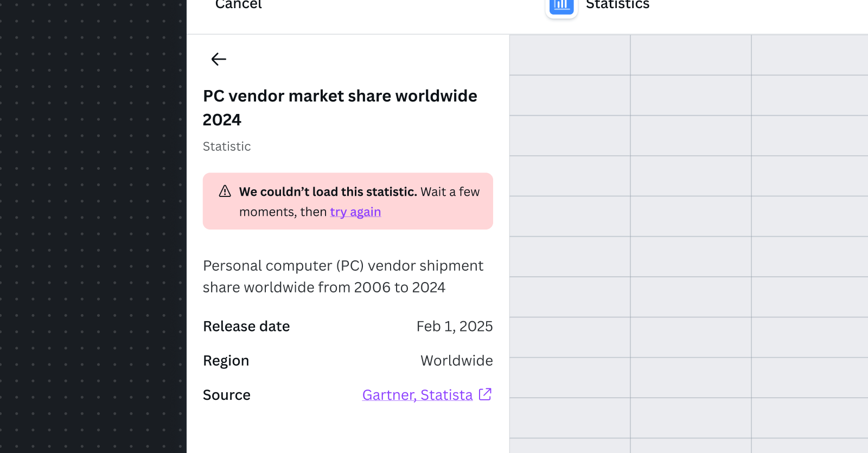
Task: Click the blue Statistics chart icon
Action: pos(561,7)
